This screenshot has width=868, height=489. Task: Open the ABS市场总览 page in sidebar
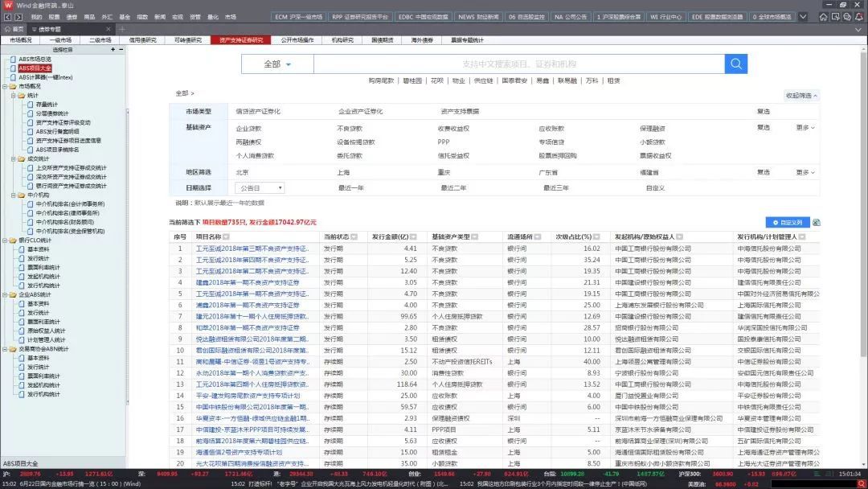[35, 59]
